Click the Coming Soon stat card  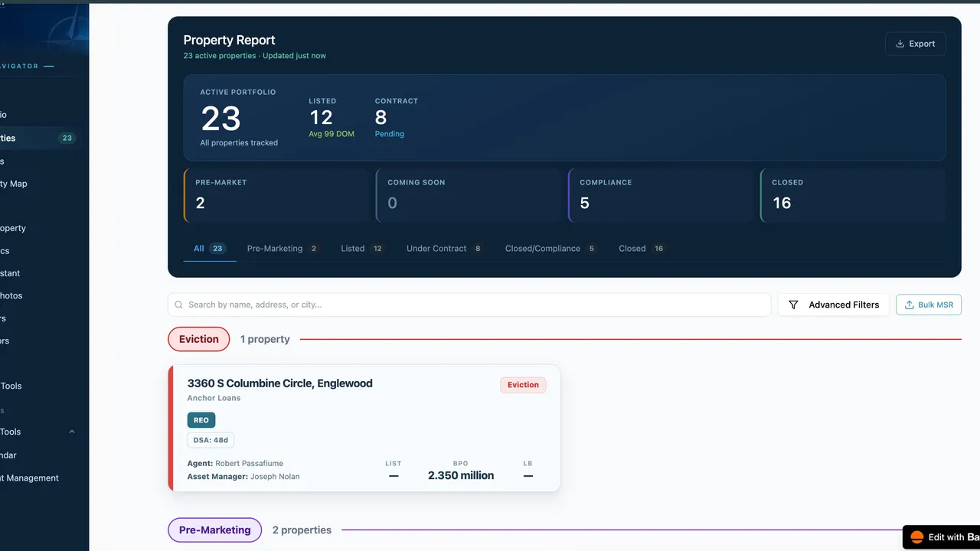(469, 195)
